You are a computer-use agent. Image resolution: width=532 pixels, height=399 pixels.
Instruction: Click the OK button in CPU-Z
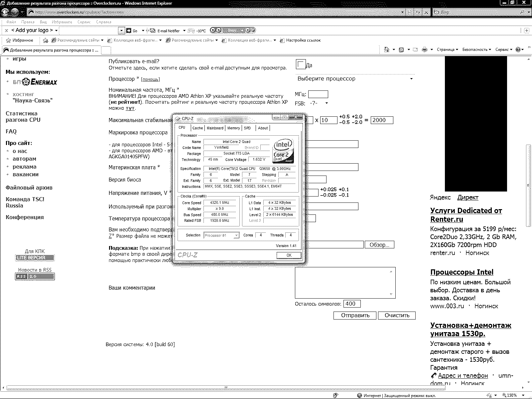289,255
